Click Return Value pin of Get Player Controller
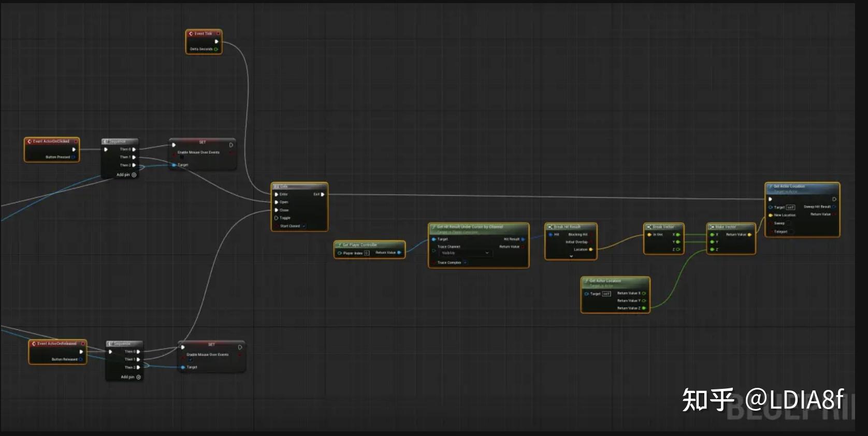 coord(399,253)
